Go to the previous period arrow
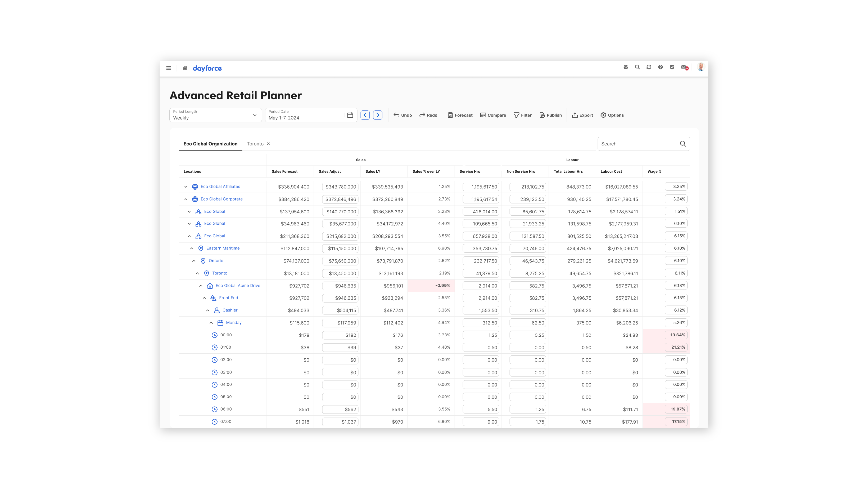 click(x=365, y=115)
